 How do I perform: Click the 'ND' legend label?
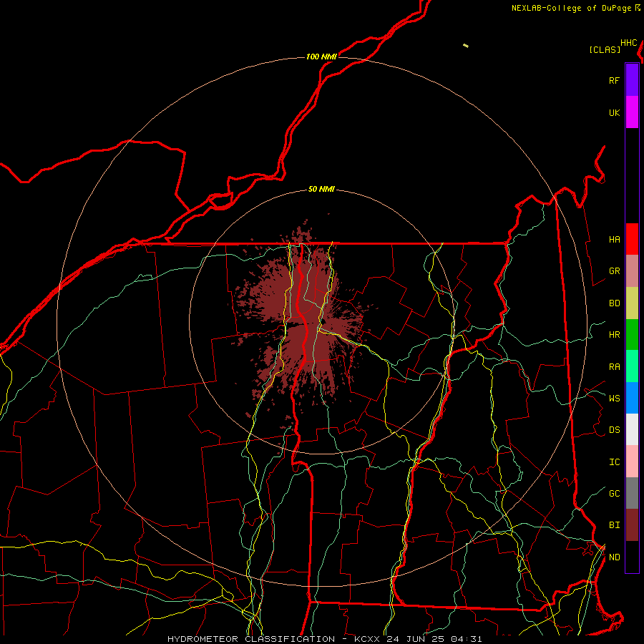click(x=614, y=557)
